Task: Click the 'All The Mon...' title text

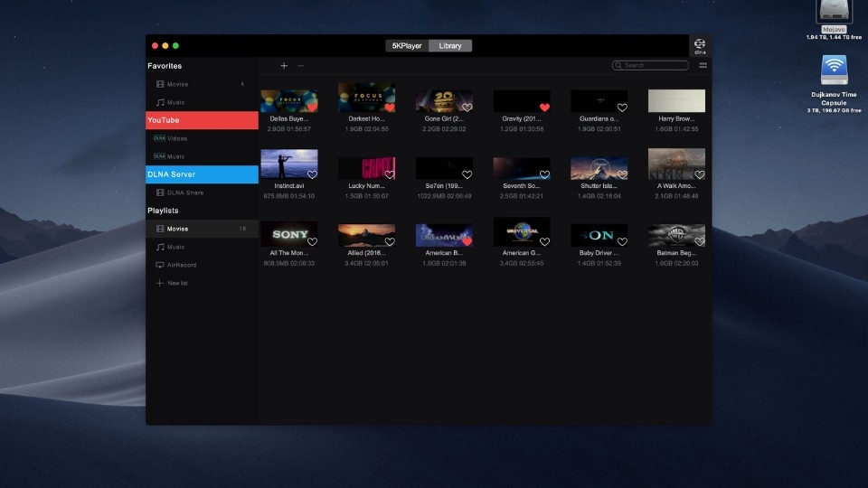Action: tap(289, 253)
